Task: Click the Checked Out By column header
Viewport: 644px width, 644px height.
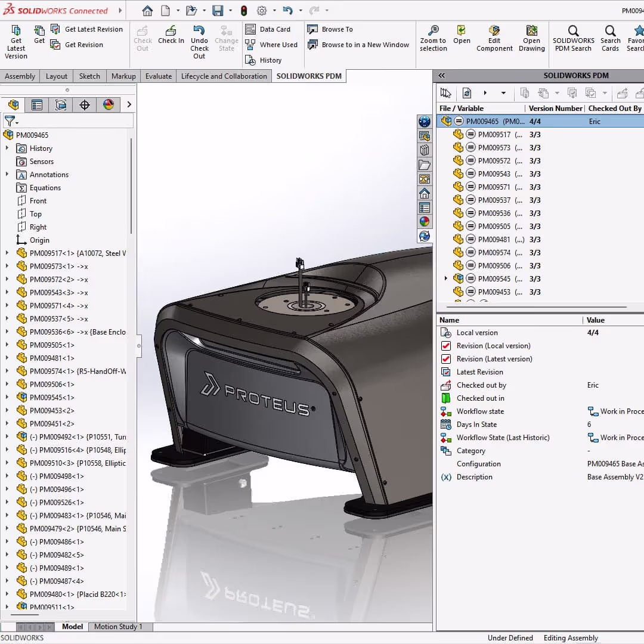Action: [x=614, y=109]
